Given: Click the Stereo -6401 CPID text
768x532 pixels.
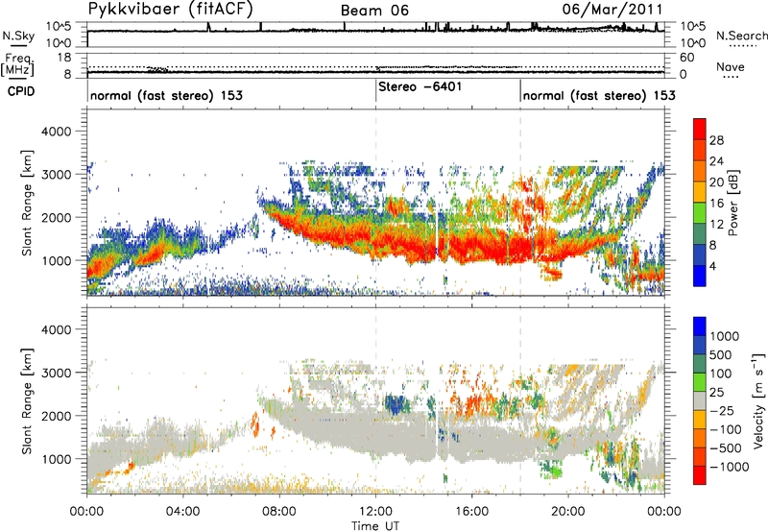Looking at the screenshot, I should point(420,86).
